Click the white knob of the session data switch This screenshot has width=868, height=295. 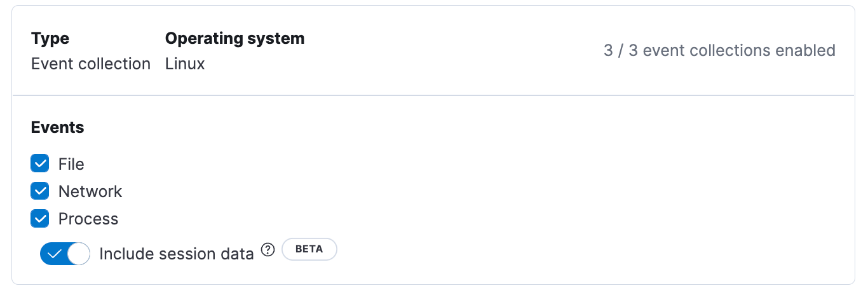78,254
